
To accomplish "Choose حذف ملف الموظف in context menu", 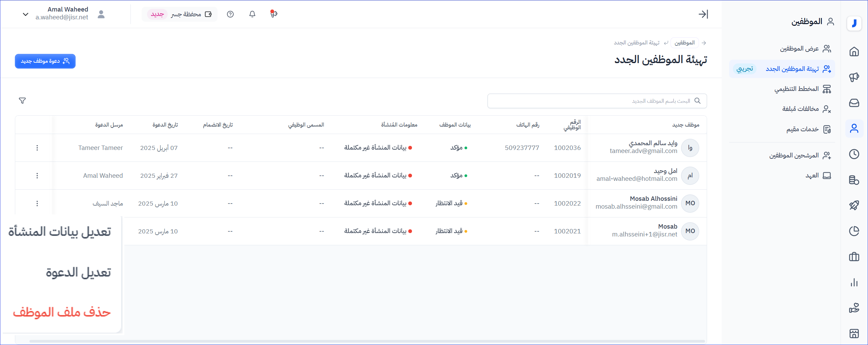I will point(62,312).
